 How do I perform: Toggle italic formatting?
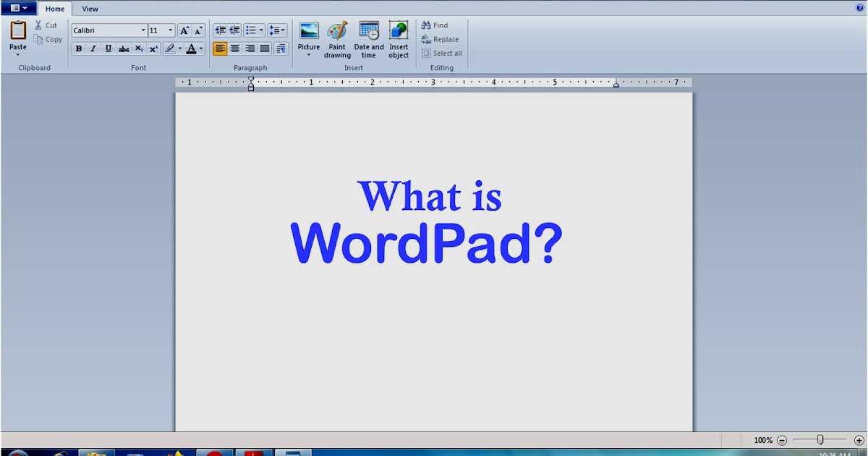pos(93,48)
